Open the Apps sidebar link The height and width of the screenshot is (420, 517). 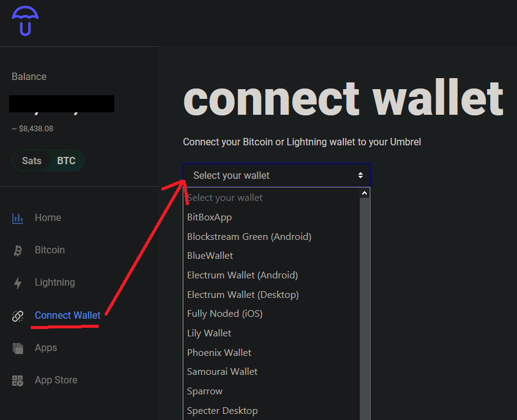click(46, 348)
